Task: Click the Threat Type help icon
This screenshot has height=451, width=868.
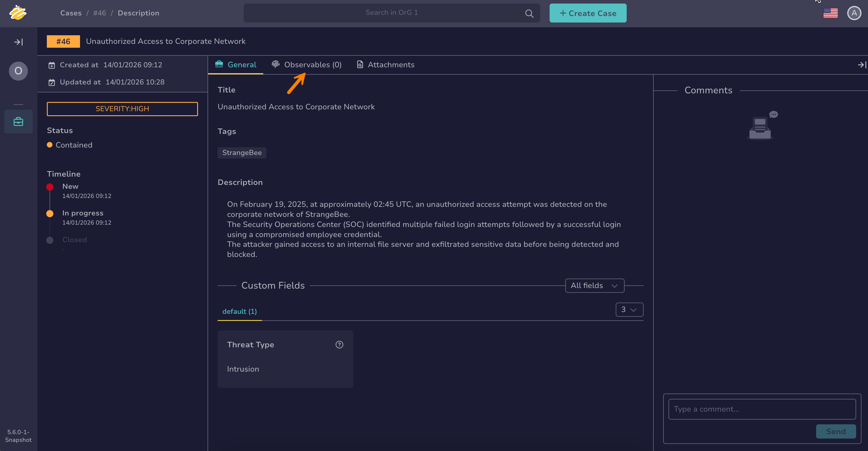Action: [339, 344]
